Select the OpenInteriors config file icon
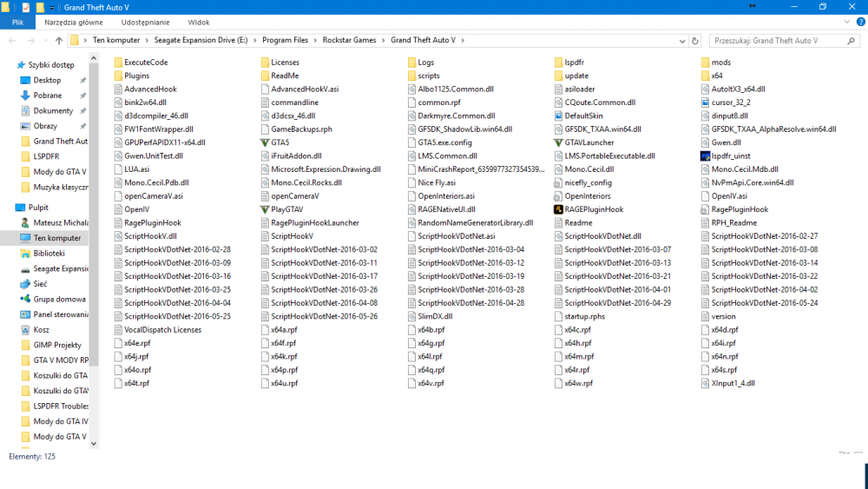The height and width of the screenshot is (489, 868). (558, 196)
